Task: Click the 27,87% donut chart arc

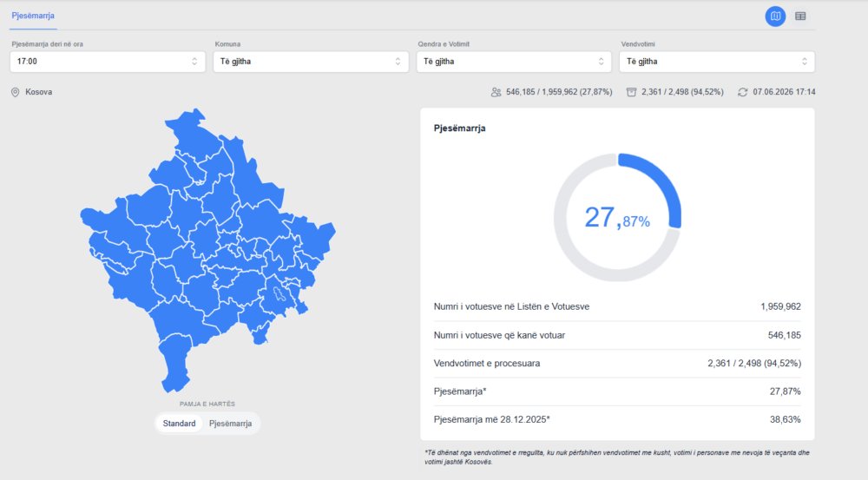Action: 659,186
